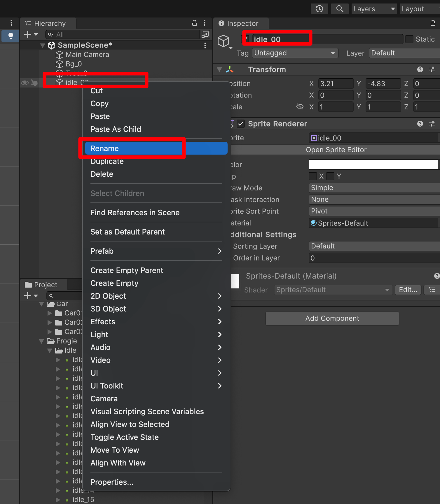
Task: Open three-dot menu of the left panel
Action: click(11, 23)
